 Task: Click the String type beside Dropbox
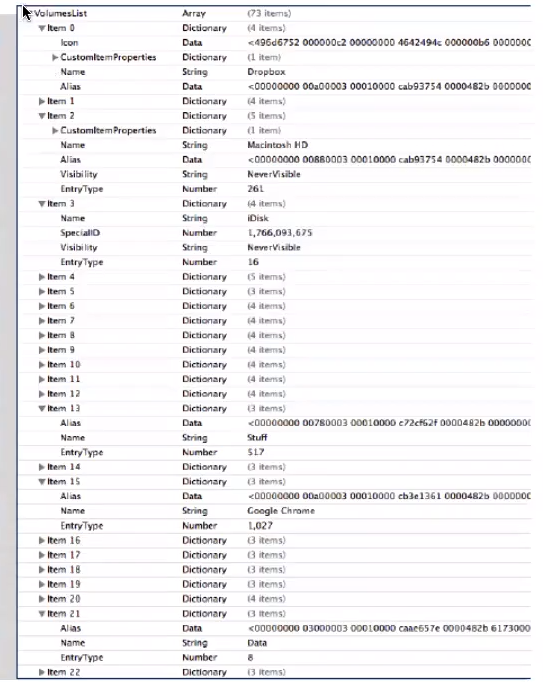tap(194, 72)
